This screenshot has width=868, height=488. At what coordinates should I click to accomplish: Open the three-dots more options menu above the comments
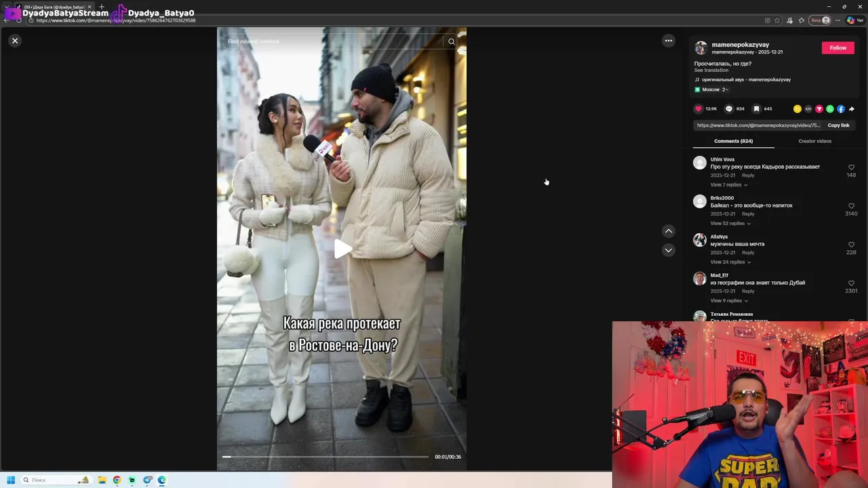[669, 41]
